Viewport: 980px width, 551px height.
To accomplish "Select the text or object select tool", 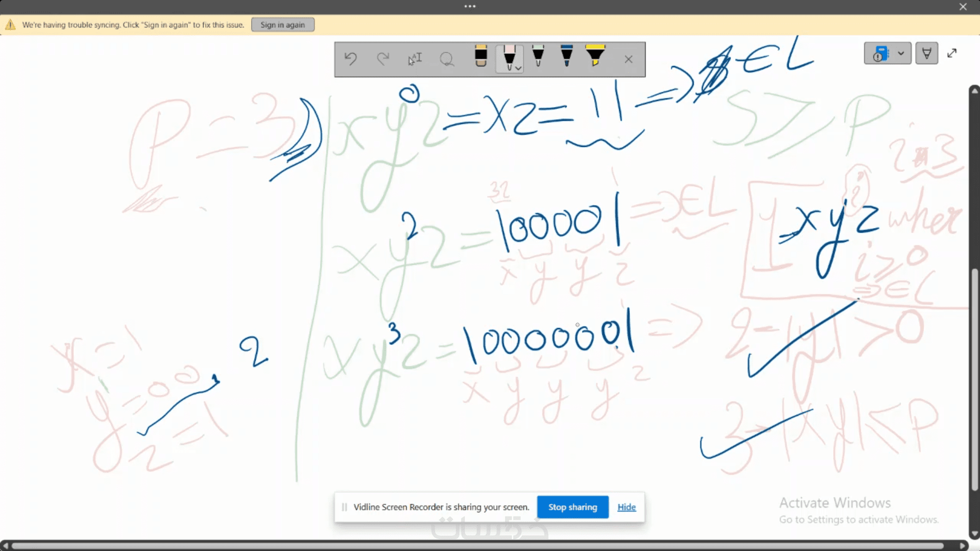I will point(415,59).
